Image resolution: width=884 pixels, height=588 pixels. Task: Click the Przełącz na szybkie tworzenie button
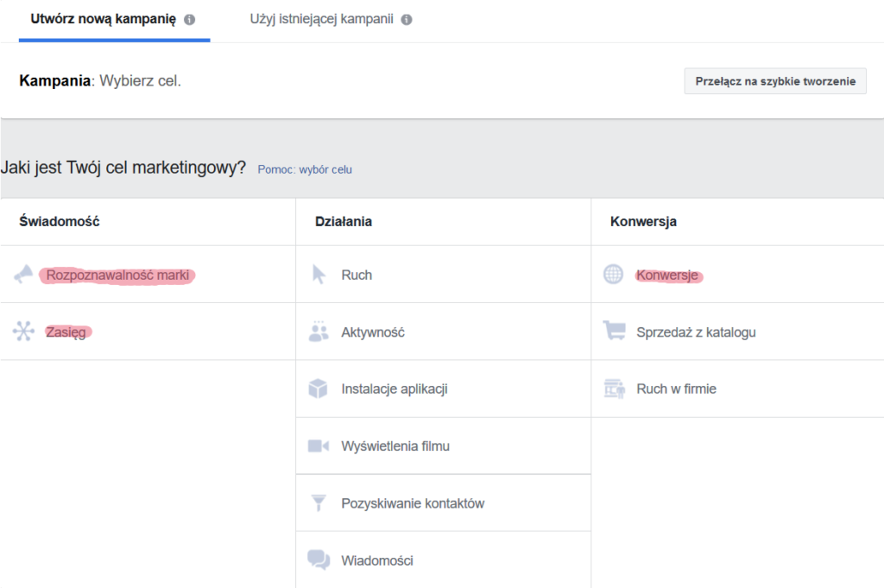774,80
